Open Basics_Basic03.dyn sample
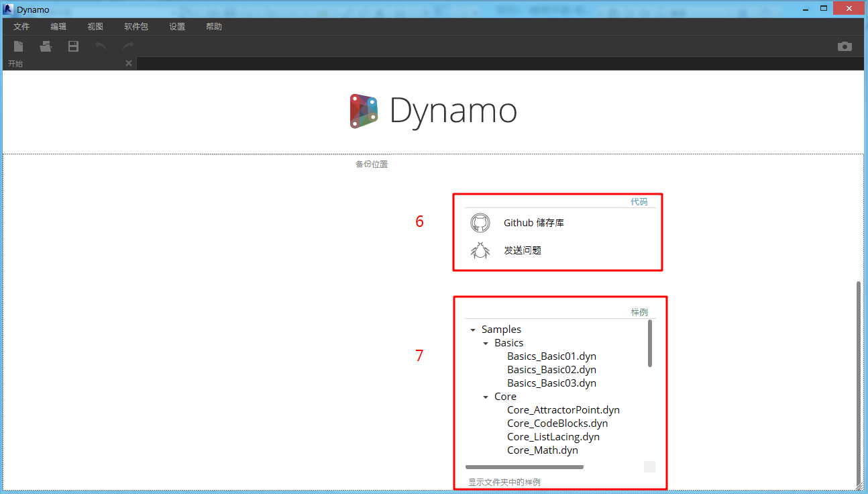 [x=551, y=383]
